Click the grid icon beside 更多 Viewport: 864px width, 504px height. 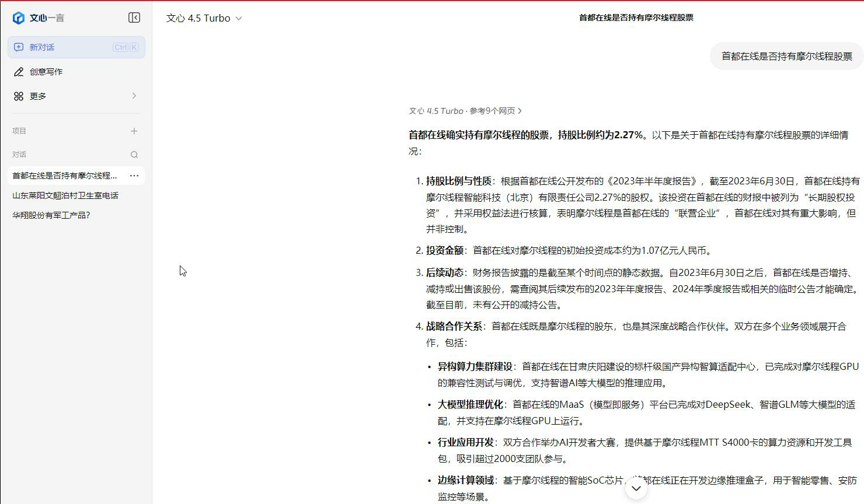pyautogui.click(x=19, y=96)
